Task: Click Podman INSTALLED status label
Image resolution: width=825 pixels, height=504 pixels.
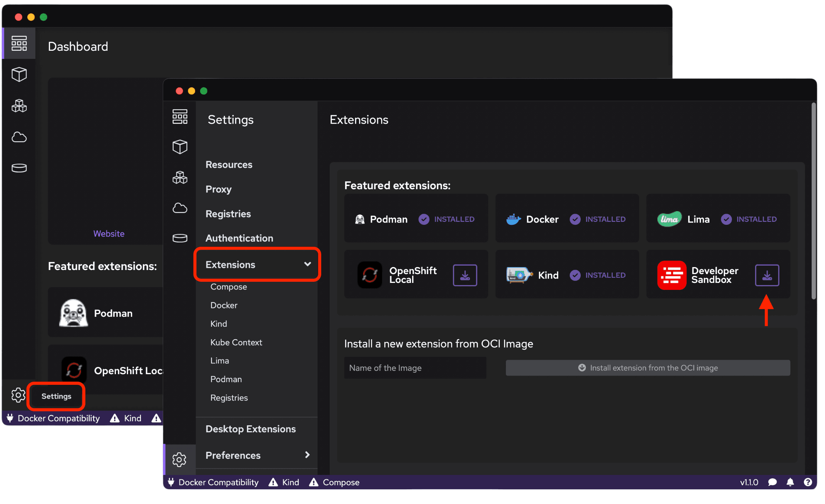Action: point(454,219)
